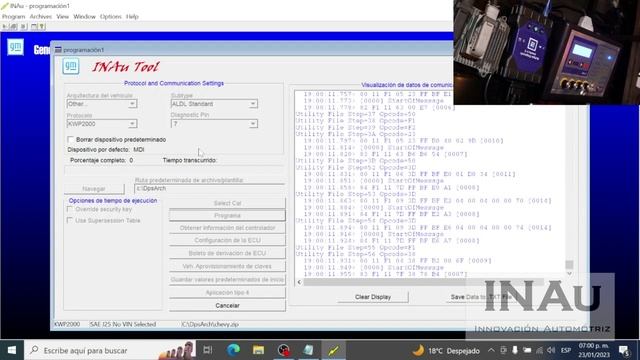Open the weather widget showing 18°C Despejado
This screenshot has width=640, height=360.
[x=446, y=351]
